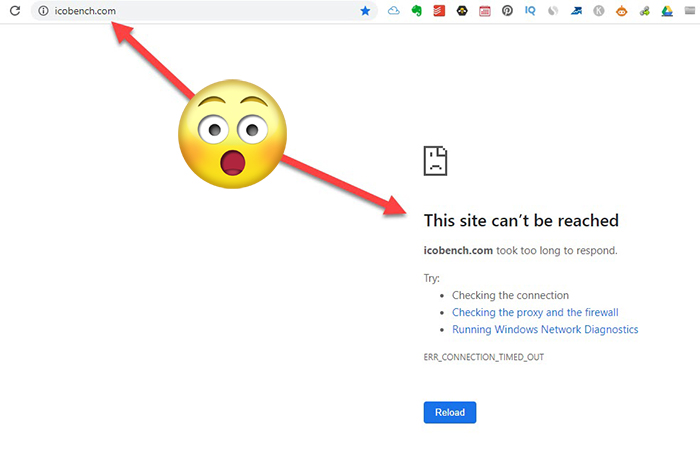The image size is (700, 452).
Task: Open the blue arrow extension icon
Action: pyautogui.click(x=576, y=11)
